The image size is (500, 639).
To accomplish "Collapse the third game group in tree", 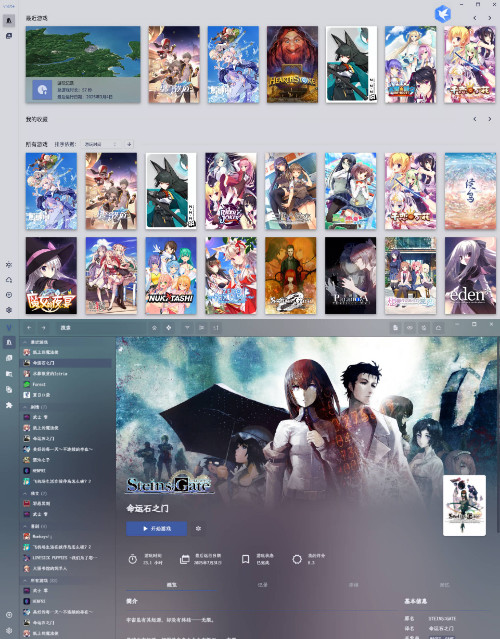I will click(25, 494).
